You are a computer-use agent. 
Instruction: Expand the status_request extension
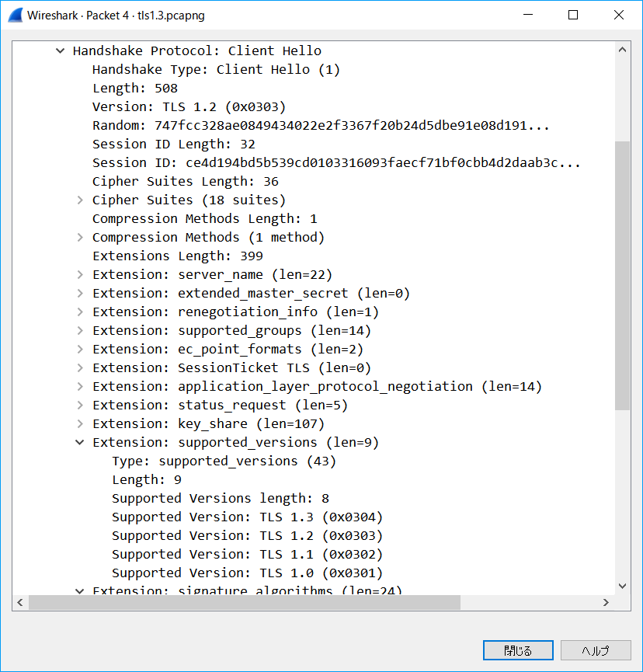(80, 405)
